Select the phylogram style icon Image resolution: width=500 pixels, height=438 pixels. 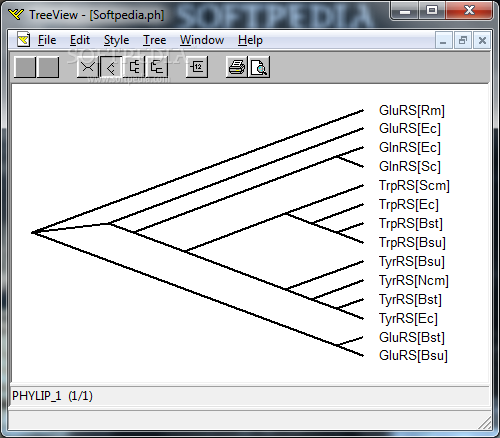pyautogui.click(x=157, y=67)
